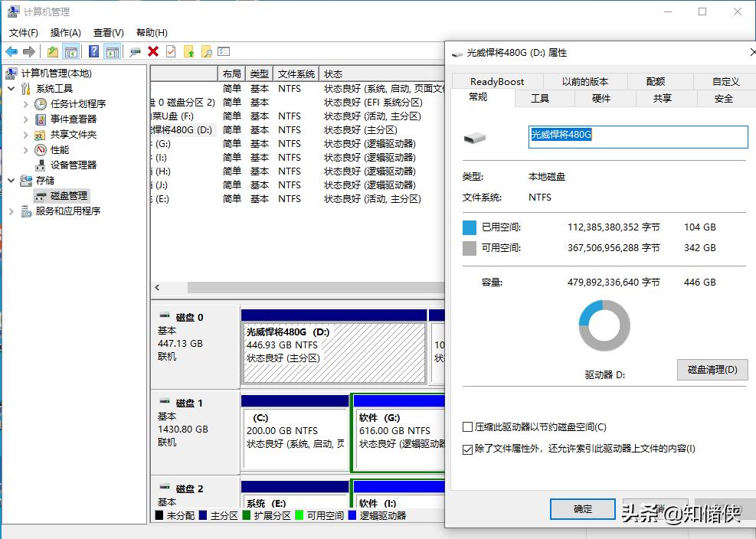Click the folder with magnifier toolbar icon

pyautogui.click(x=207, y=51)
